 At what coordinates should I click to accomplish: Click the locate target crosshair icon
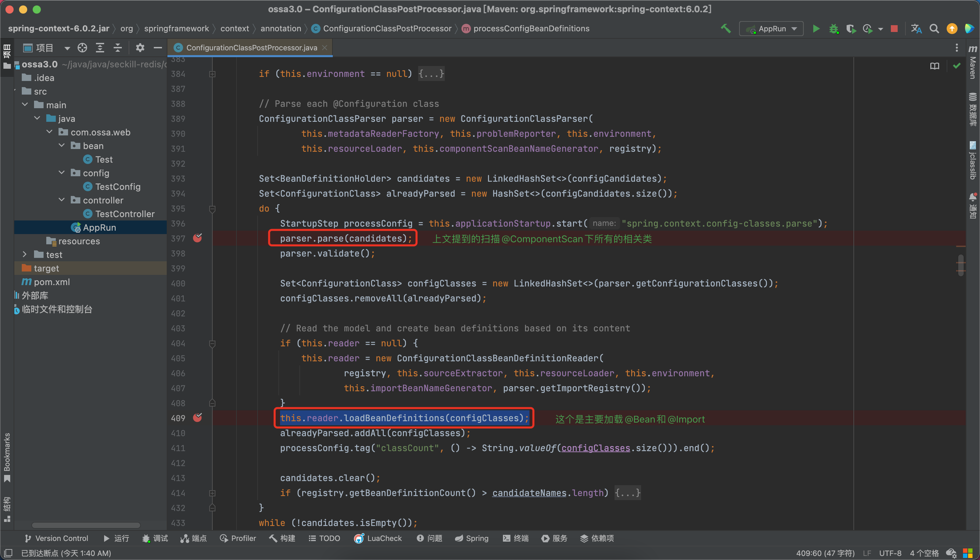pyautogui.click(x=82, y=48)
